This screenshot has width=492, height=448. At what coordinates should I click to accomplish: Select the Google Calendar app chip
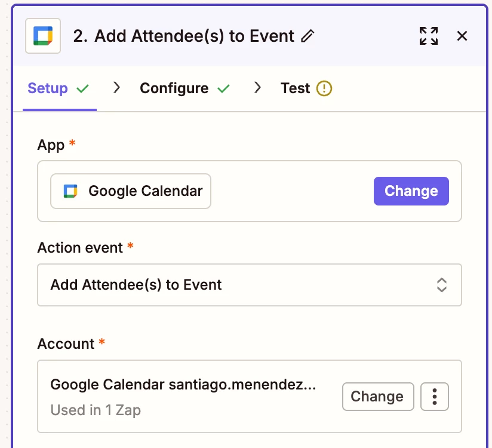131,191
